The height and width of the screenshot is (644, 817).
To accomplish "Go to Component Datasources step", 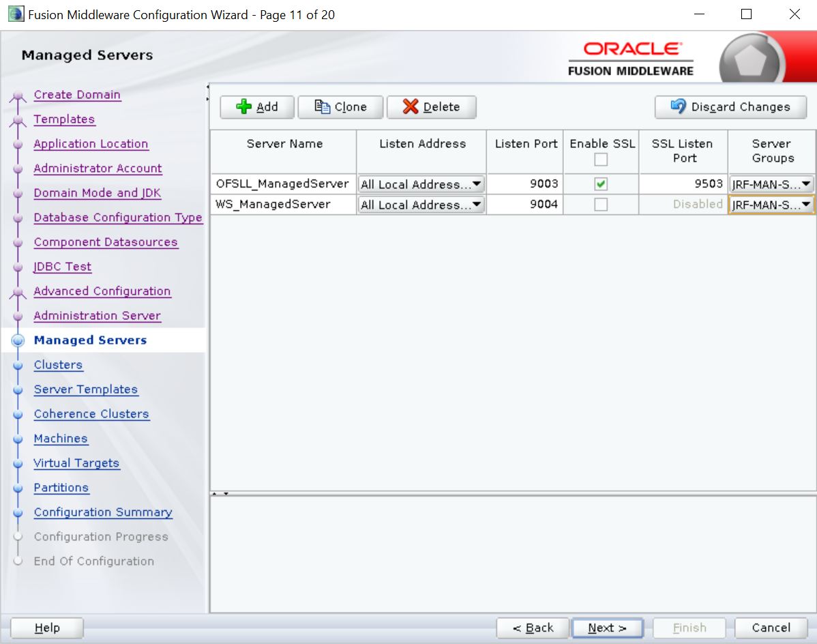I will (106, 242).
